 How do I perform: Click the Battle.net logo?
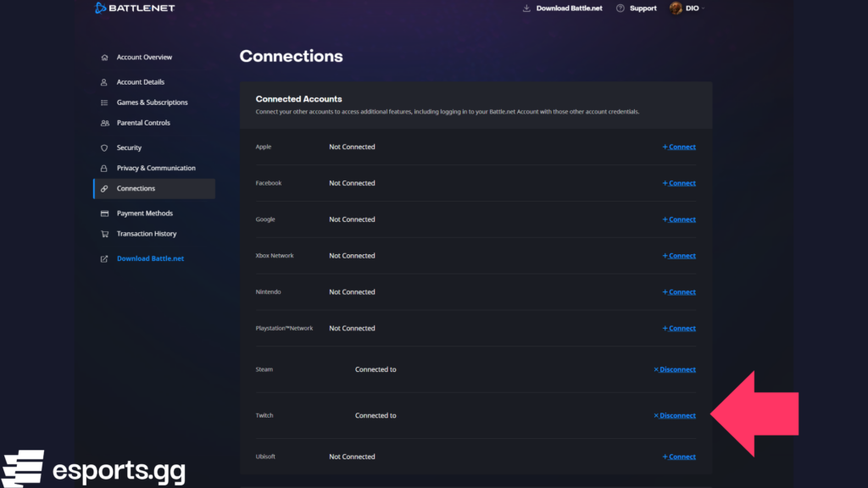click(136, 8)
